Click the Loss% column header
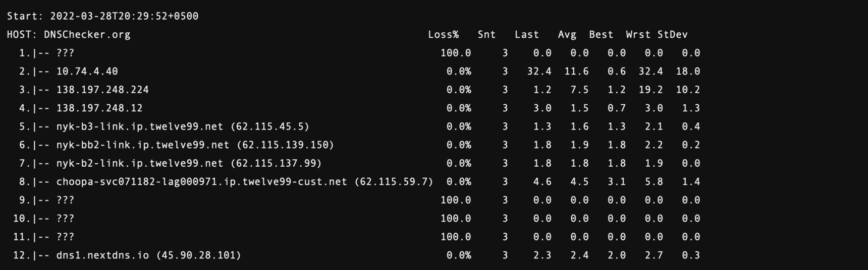This screenshot has width=868, height=270. (x=443, y=35)
